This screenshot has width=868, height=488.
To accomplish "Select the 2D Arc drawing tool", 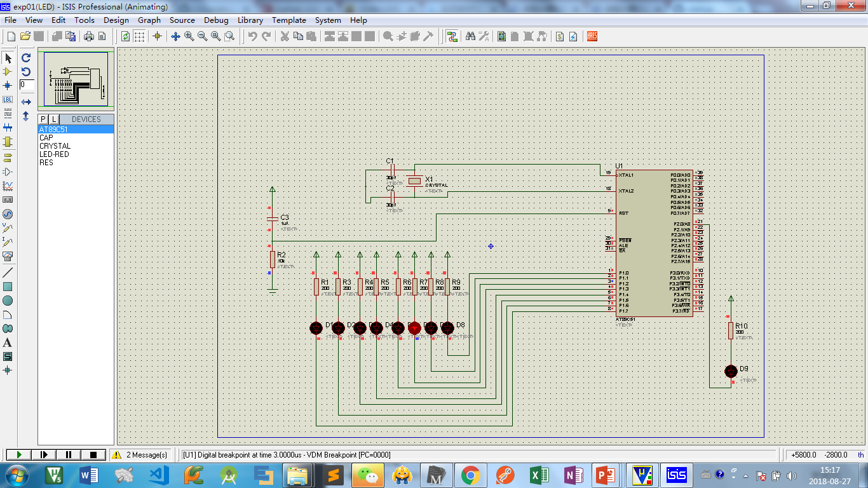I will 8,315.
